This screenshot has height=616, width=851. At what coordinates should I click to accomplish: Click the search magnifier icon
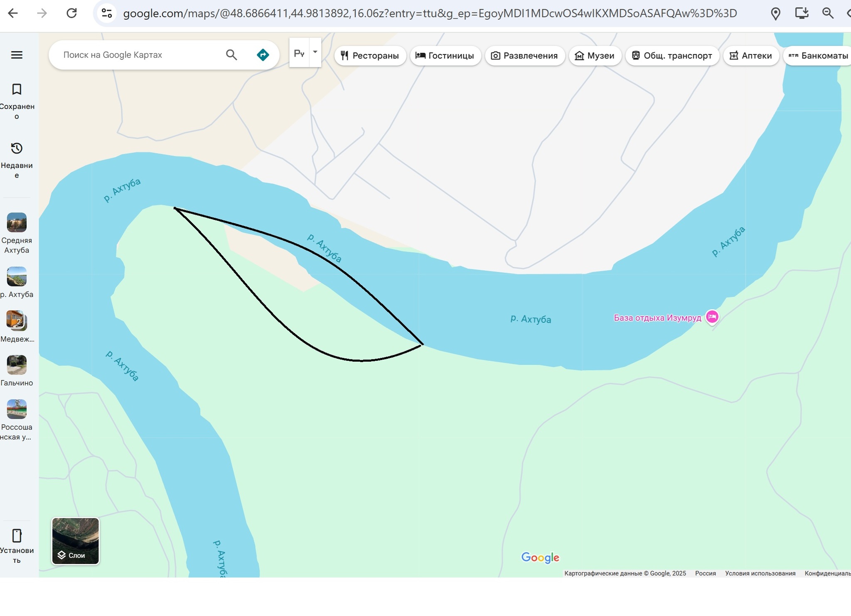pyautogui.click(x=231, y=55)
